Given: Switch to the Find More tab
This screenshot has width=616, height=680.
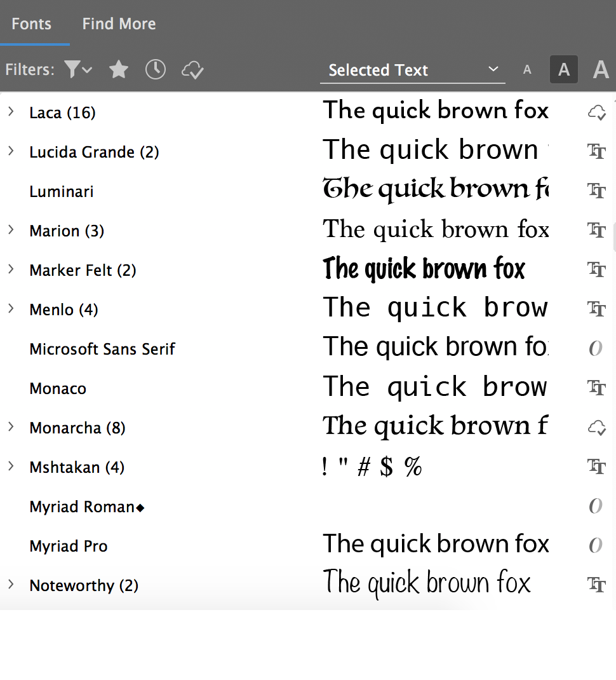Looking at the screenshot, I should click(119, 24).
